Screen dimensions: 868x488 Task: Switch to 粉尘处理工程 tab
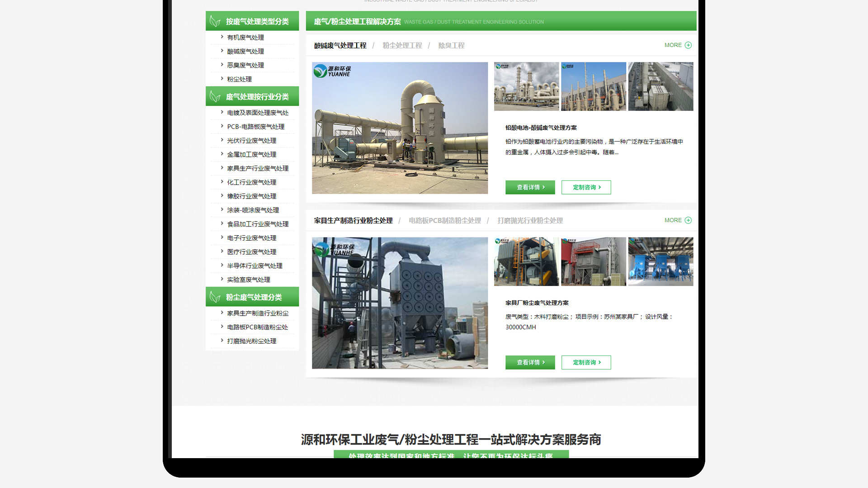click(x=402, y=46)
